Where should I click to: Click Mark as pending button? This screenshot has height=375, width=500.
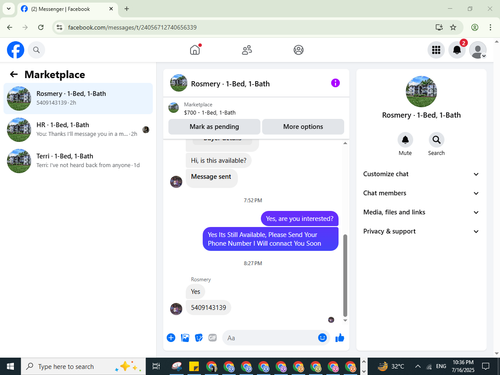point(214,127)
